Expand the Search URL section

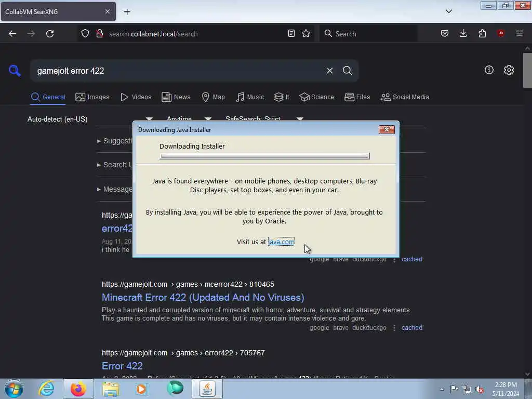(x=115, y=165)
